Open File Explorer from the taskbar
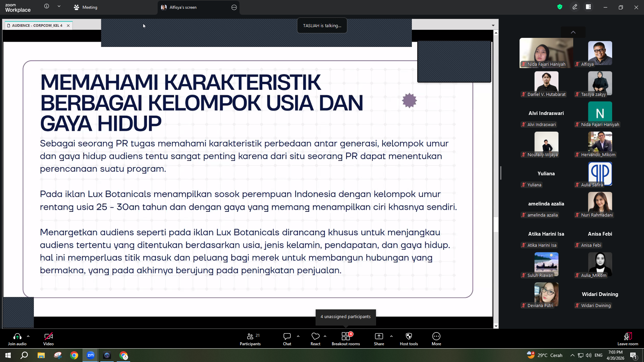 [x=41, y=355]
